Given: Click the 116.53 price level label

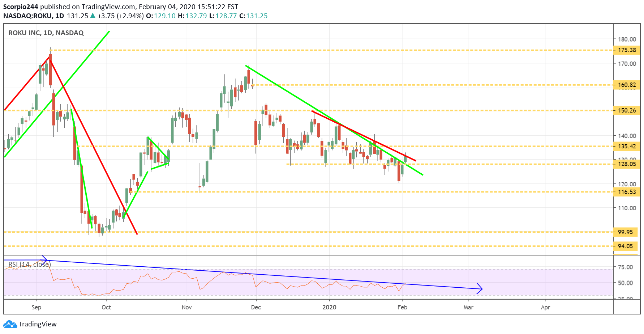Looking at the screenshot, I should (x=627, y=192).
